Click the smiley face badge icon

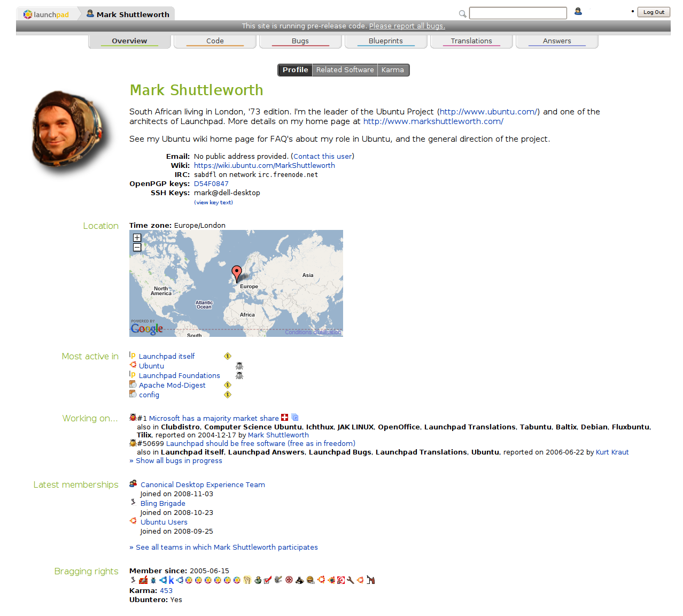(x=310, y=580)
